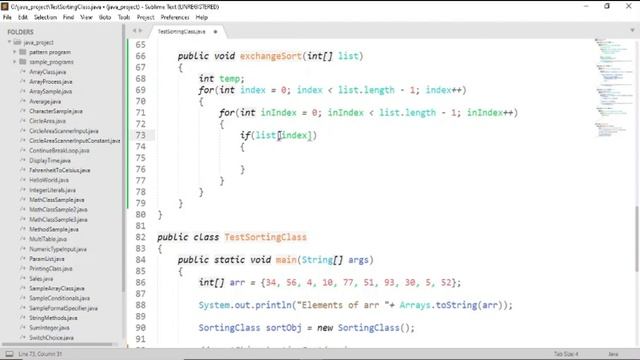Open MethodSample.java in sidebar
This screenshot has height=360, width=640.
click(x=54, y=229)
